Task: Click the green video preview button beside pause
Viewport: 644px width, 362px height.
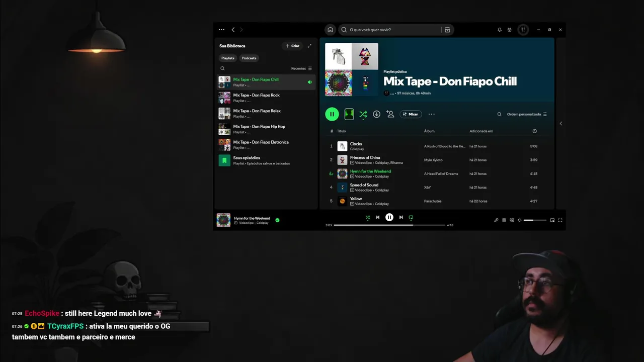Action: pos(349,114)
